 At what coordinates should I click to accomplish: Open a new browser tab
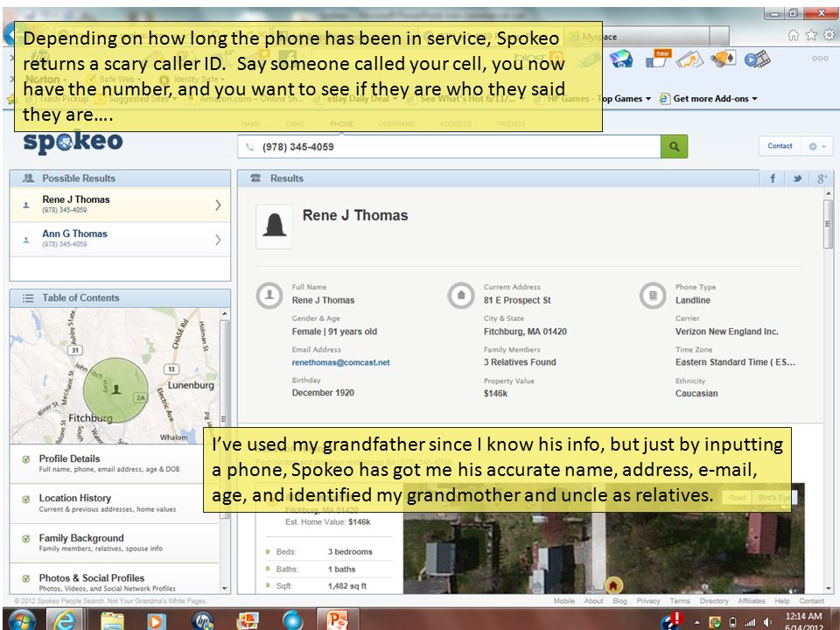[719, 37]
